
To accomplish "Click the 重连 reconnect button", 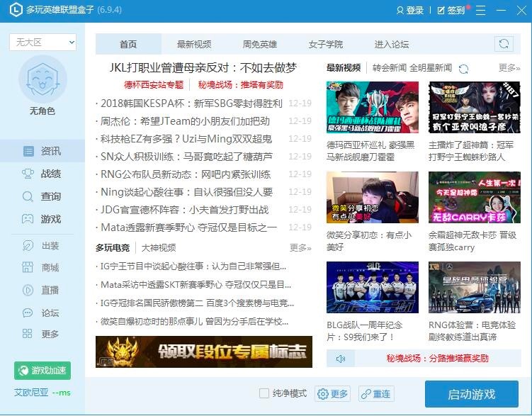I will point(376,393).
